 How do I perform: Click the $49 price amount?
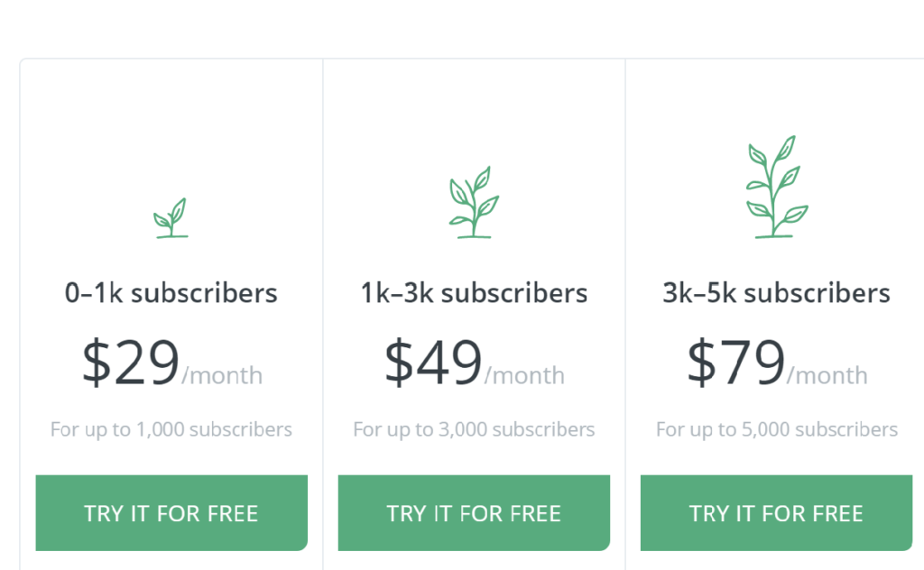(433, 362)
